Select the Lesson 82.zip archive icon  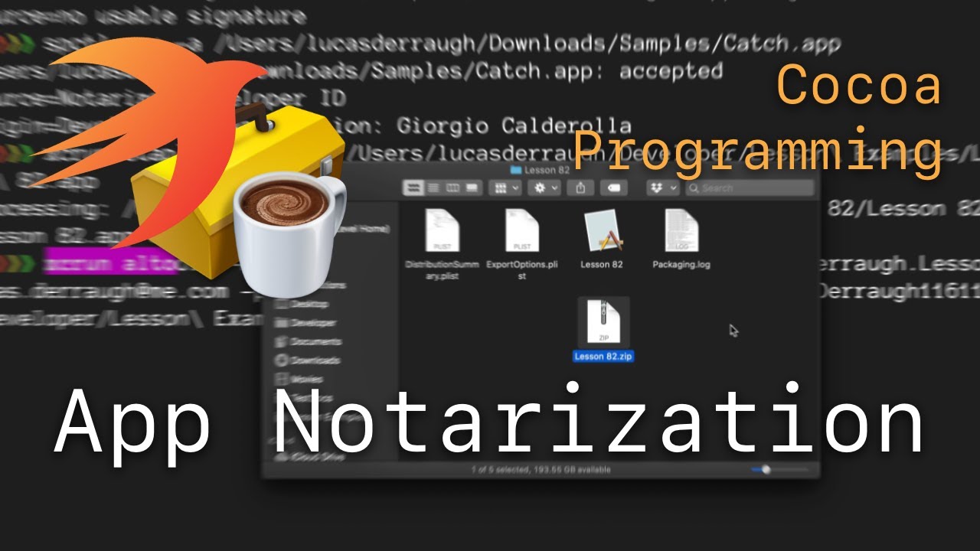pos(603,321)
